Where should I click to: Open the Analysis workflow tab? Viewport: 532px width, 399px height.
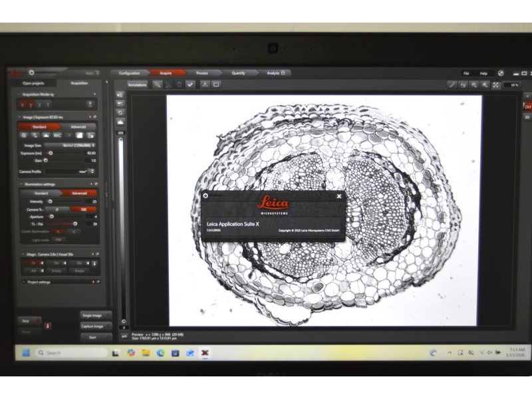coord(275,73)
